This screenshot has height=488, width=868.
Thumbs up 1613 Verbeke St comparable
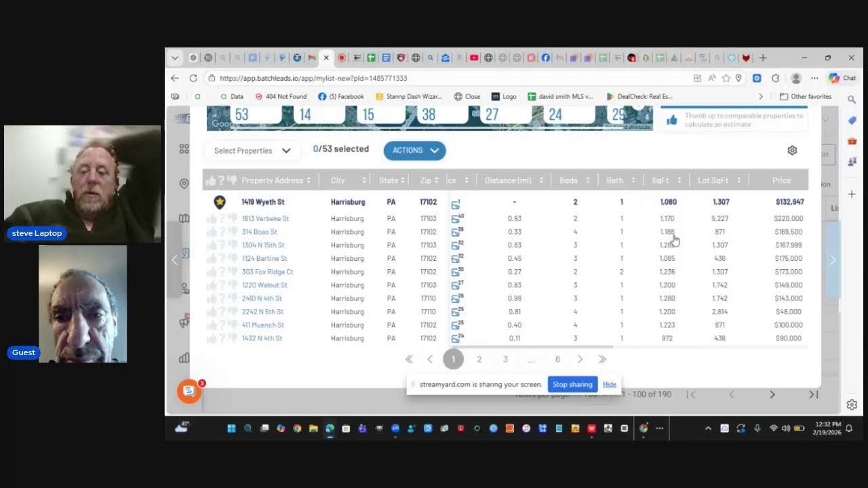tap(211, 218)
